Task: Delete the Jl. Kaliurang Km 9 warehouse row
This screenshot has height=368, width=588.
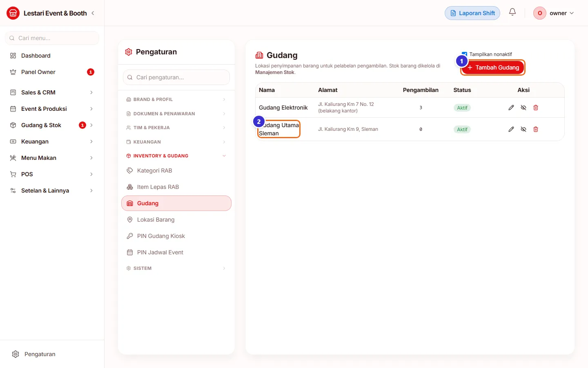Action: point(536,129)
